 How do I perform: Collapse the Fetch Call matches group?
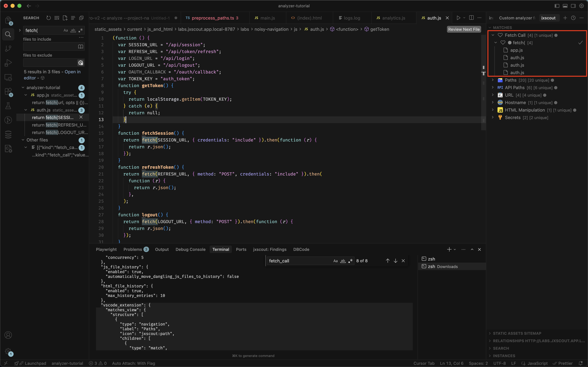pos(493,35)
